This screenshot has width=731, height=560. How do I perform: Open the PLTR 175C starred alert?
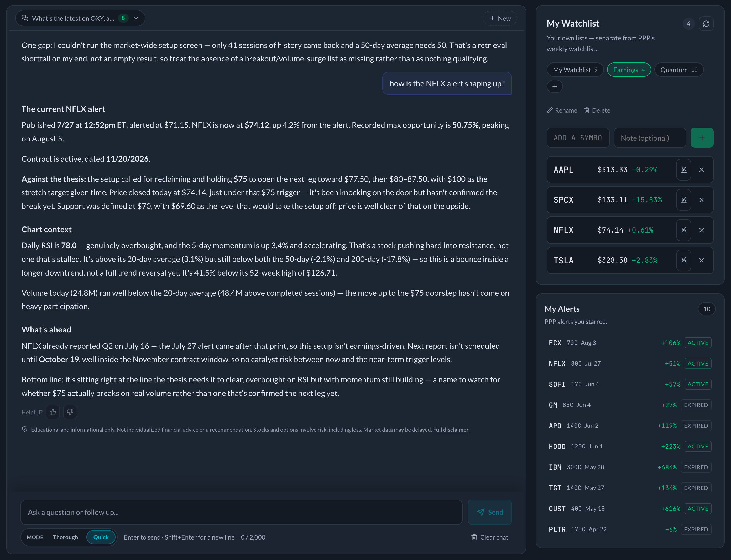(x=630, y=529)
